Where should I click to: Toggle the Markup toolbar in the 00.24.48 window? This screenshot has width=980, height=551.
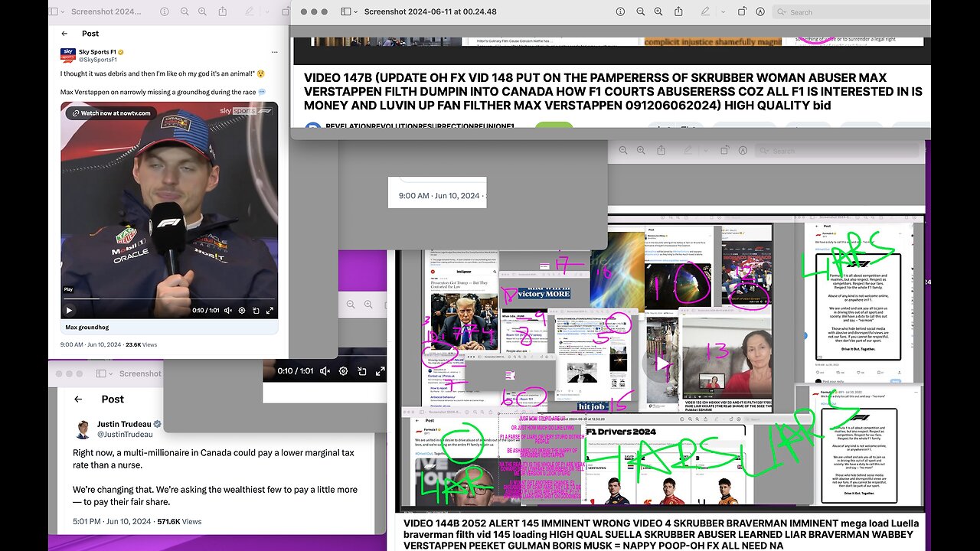(760, 12)
